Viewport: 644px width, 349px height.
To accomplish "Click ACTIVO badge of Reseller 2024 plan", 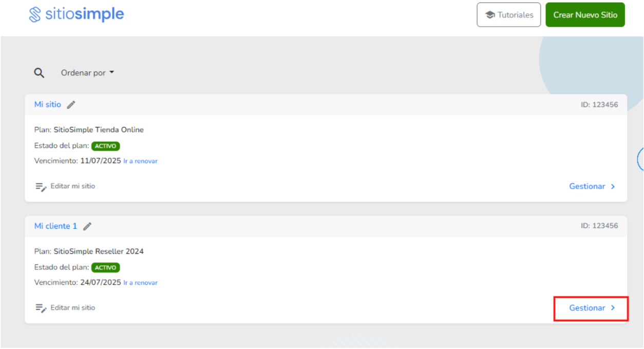I will (105, 268).
